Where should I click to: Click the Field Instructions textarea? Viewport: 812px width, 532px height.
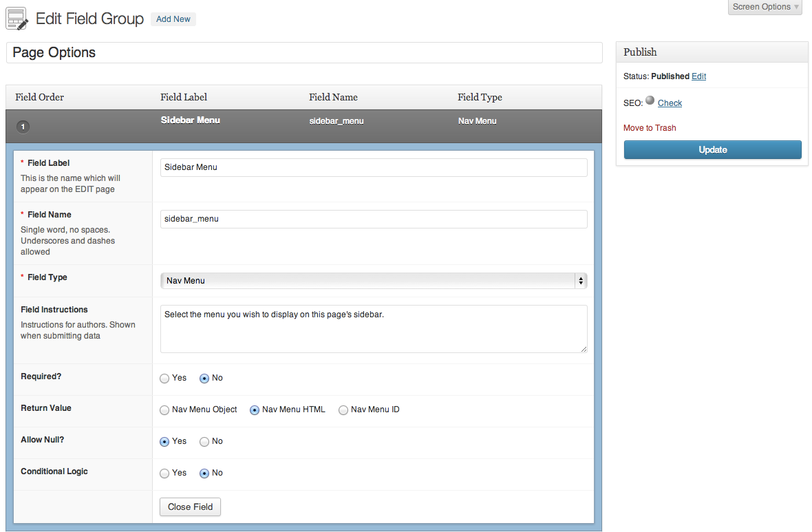(374, 329)
